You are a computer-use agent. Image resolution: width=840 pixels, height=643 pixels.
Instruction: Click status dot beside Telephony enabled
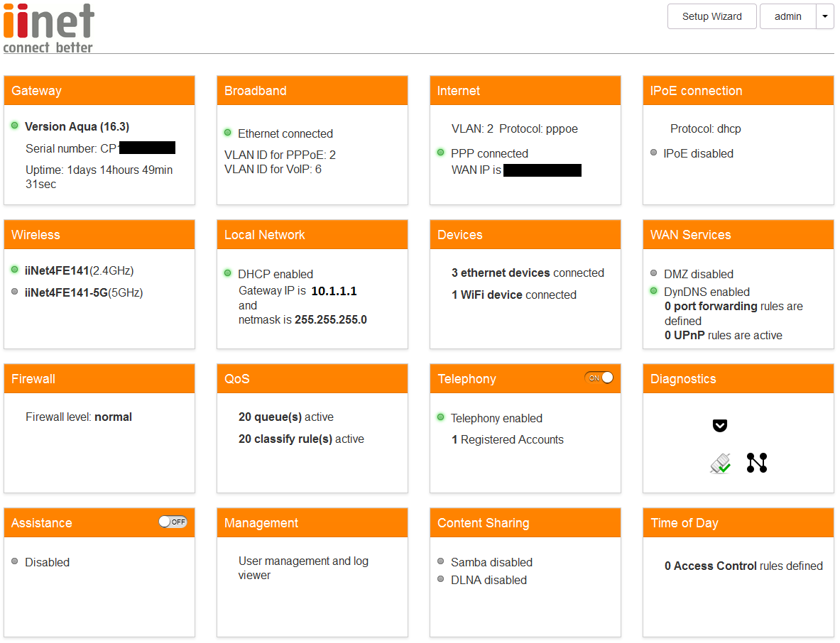pos(441,417)
